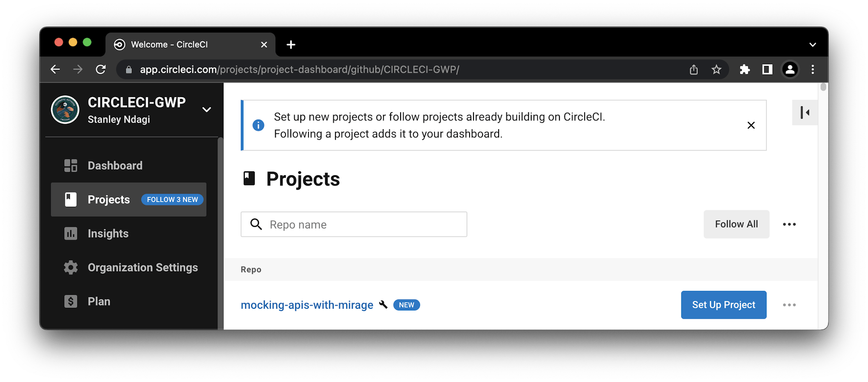Select the Plan dollar icon
This screenshot has height=382, width=868.
tap(71, 301)
